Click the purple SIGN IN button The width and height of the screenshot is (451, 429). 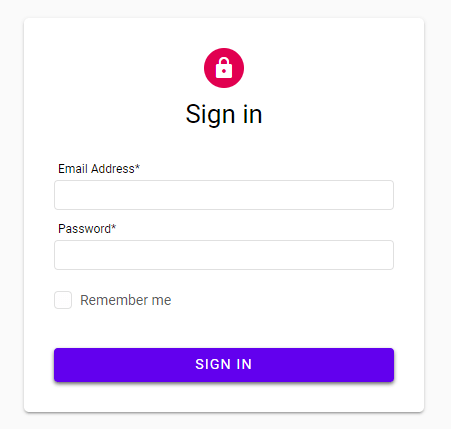224,365
